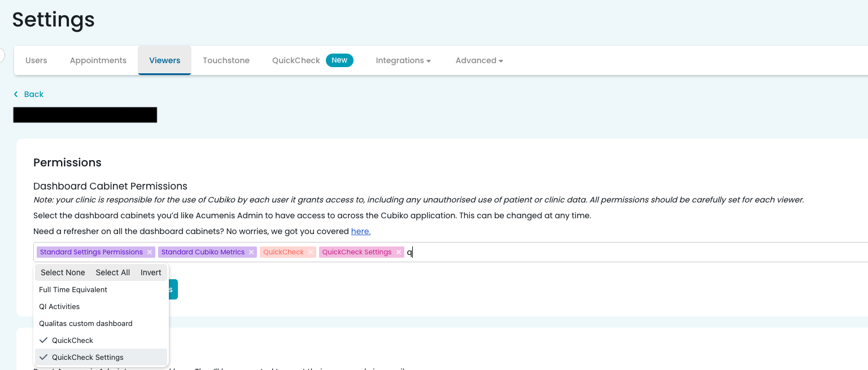Remove the QuickCheck Settings tag
Viewport: 868px width, 370px height.
click(x=398, y=252)
